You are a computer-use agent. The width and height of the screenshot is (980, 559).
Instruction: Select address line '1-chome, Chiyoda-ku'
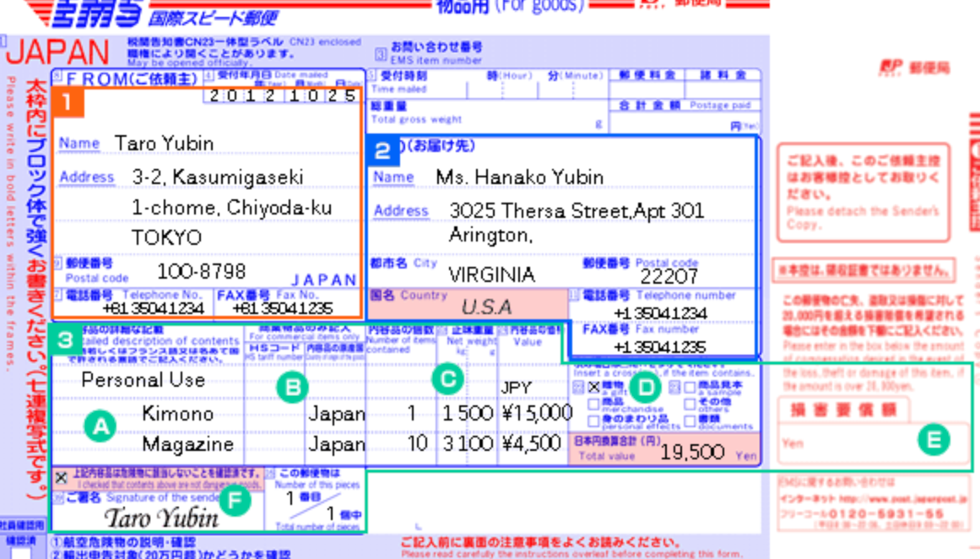232,207
